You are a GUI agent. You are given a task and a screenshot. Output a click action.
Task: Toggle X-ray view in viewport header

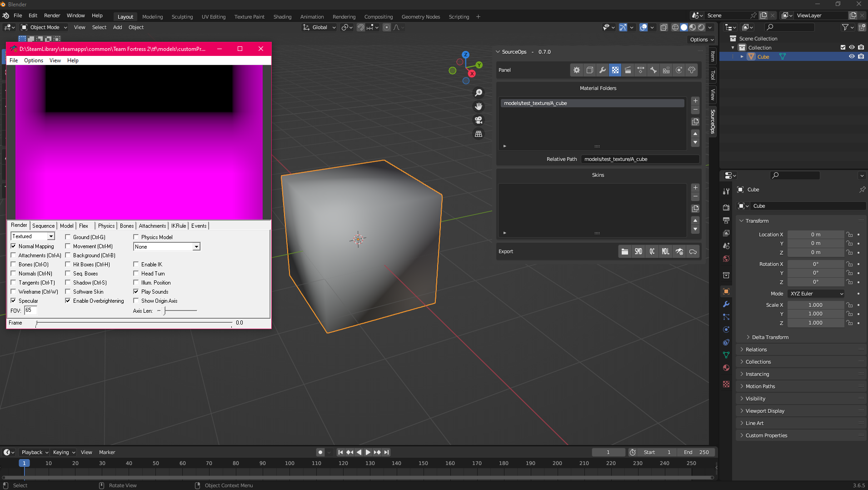coord(663,27)
